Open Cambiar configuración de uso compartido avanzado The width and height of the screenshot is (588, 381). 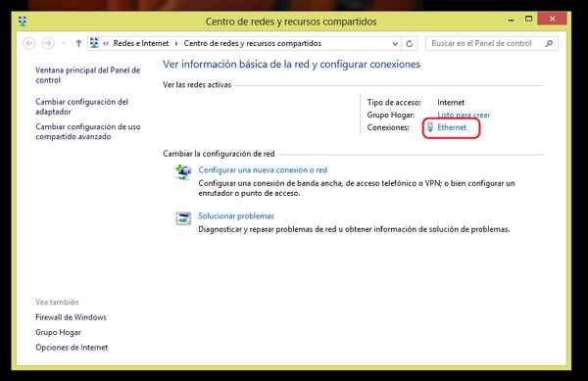click(88, 131)
